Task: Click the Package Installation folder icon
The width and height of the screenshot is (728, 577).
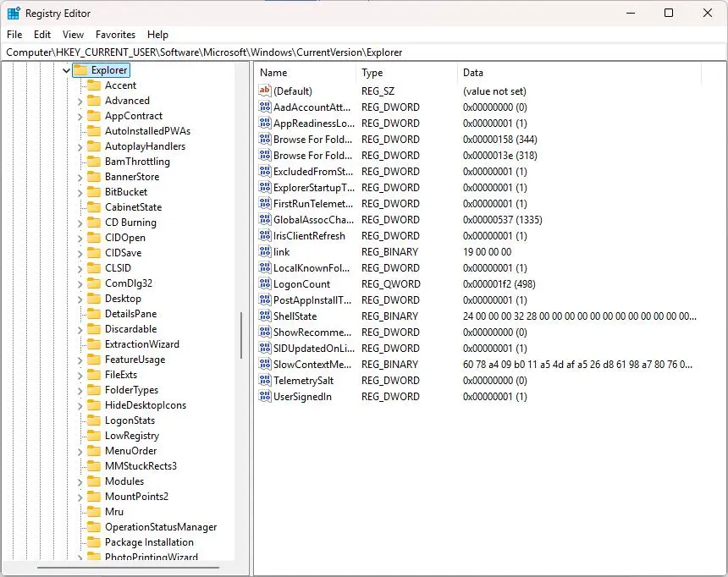Action: point(94,542)
